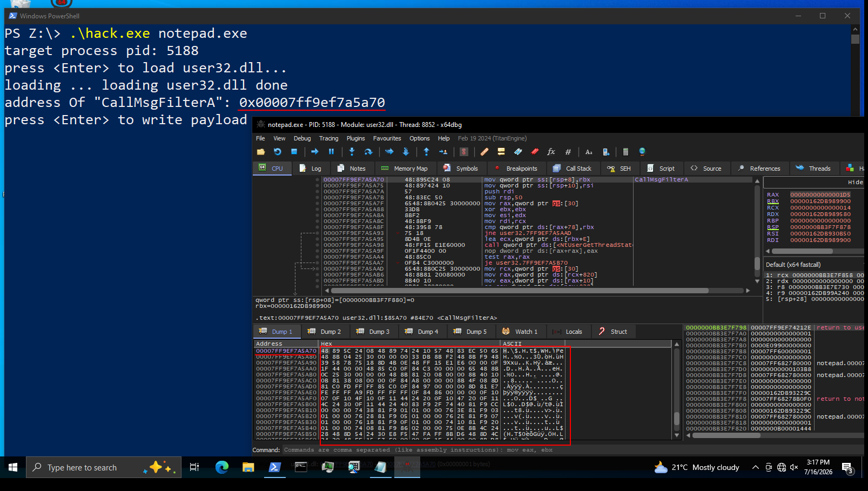The height and width of the screenshot is (491, 868).
Task: Open the Comments view toolbar icon
Action: (x=501, y=152)
